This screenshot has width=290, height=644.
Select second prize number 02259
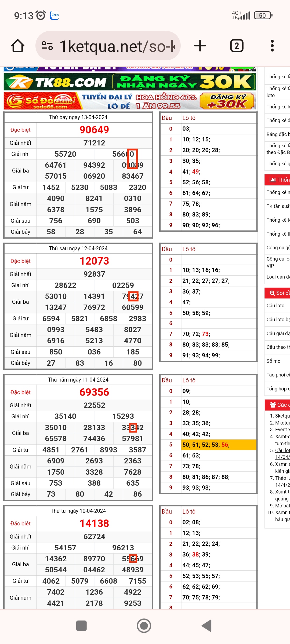point(123,286)
